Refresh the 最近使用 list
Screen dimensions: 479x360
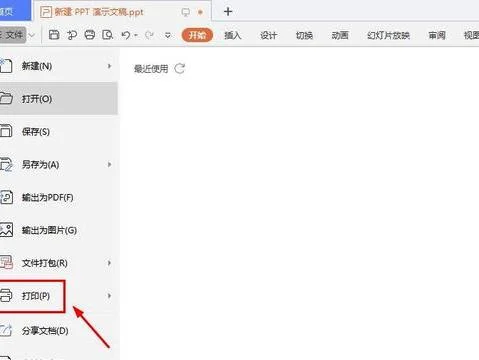coord(180,68)
